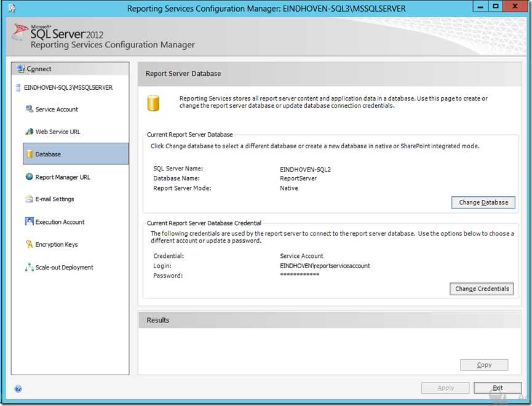Viewport: 532px width, 406px height.
Task: Open the Encryption Keys page
Action: [57, 244]
